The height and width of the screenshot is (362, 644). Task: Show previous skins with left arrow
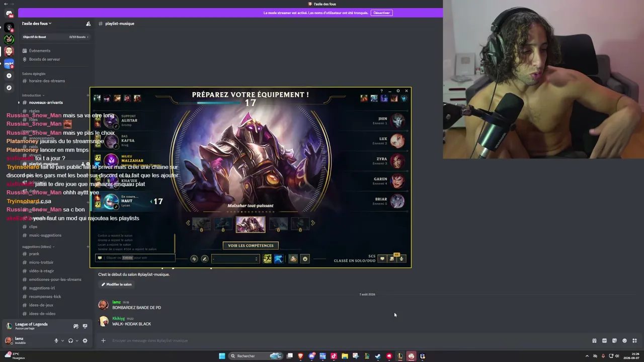[188, 223]
